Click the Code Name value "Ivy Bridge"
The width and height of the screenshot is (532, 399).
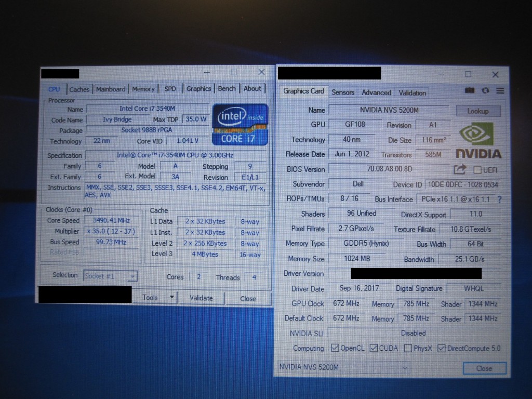tap(117, 119)
